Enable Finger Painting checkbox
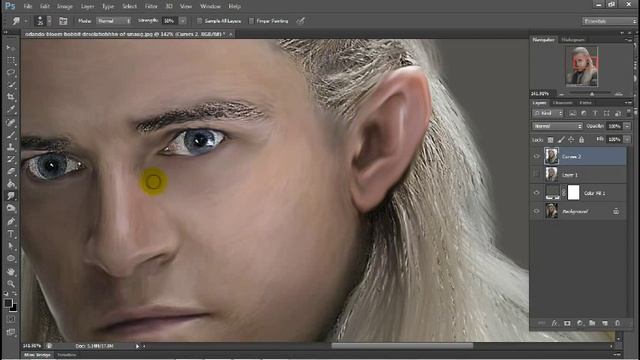 [x=251, y=21]
